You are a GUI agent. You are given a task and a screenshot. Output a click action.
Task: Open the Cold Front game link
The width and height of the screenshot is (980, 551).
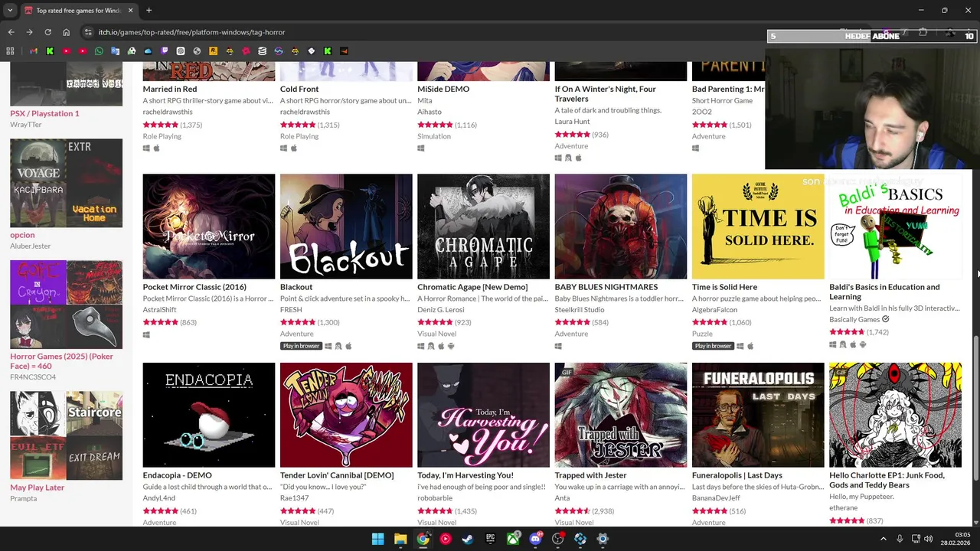[299, 89]
